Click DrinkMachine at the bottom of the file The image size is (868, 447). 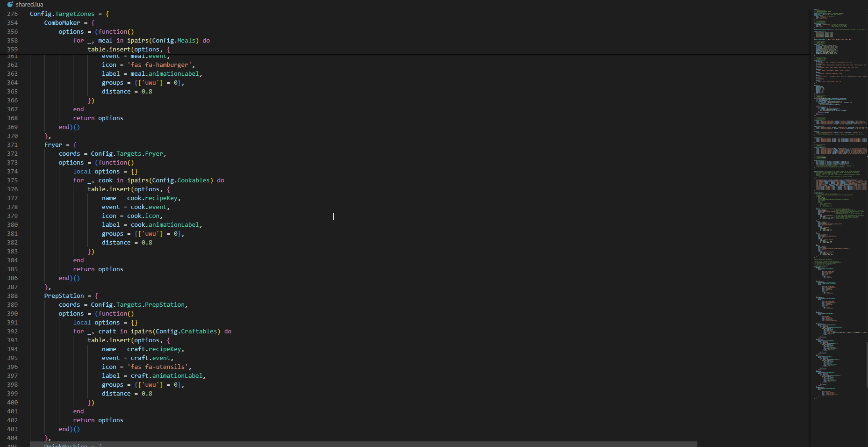65,445
